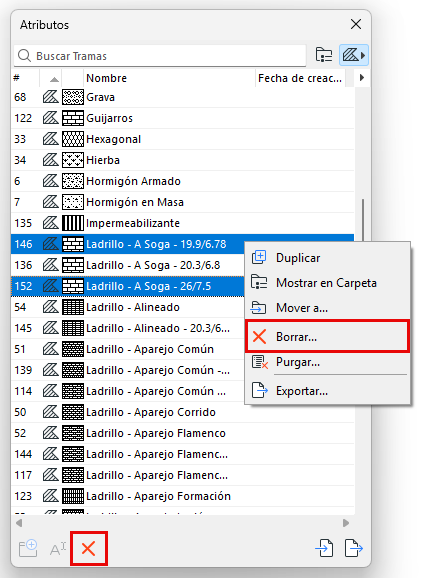Select Ladrillo - Alineado - 20.3/6... row

128,328
